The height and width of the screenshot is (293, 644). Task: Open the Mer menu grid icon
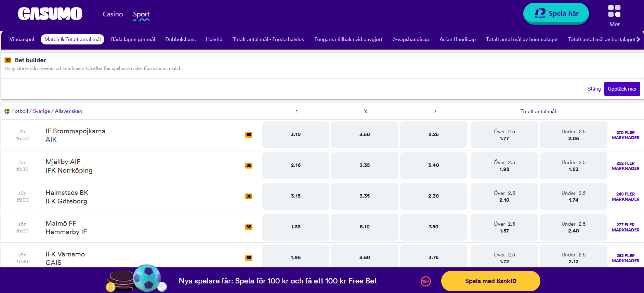coord(614,11)
